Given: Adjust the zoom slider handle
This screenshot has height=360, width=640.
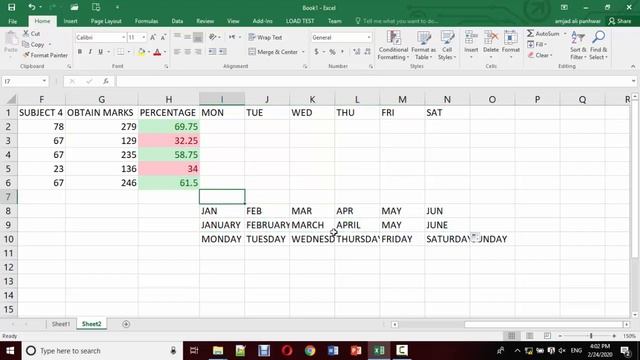Looking at the screenshot, I should pos(591,336).
